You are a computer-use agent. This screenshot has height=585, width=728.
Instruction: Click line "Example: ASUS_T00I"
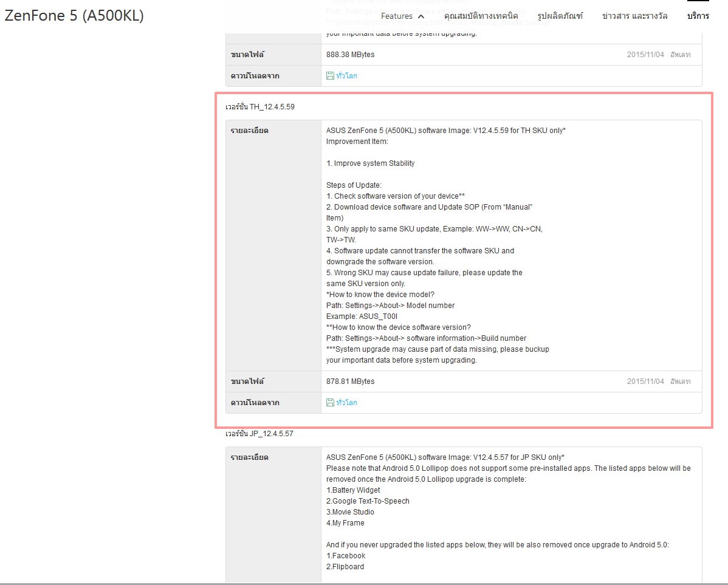coord(362,316)
